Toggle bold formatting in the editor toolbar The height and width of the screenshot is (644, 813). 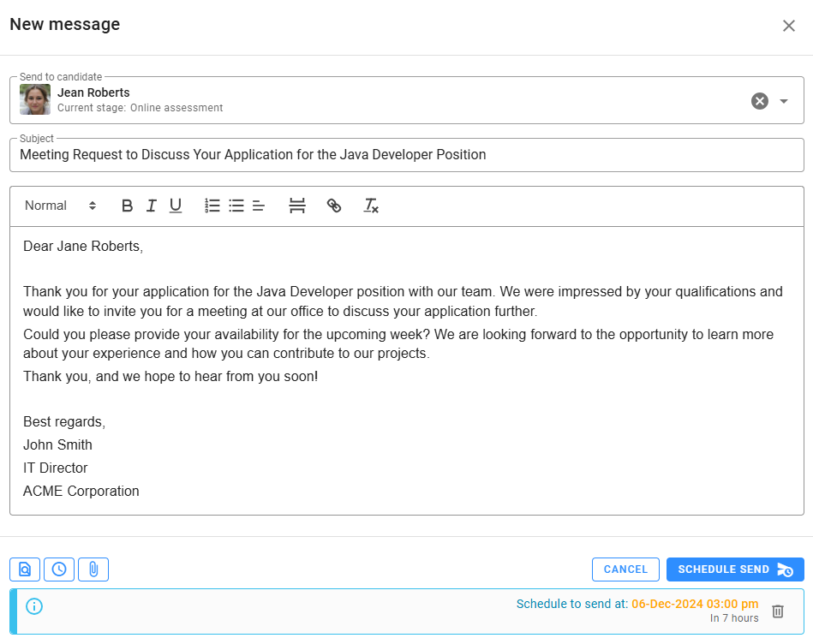pyautogui.click(x=127, y=206)
